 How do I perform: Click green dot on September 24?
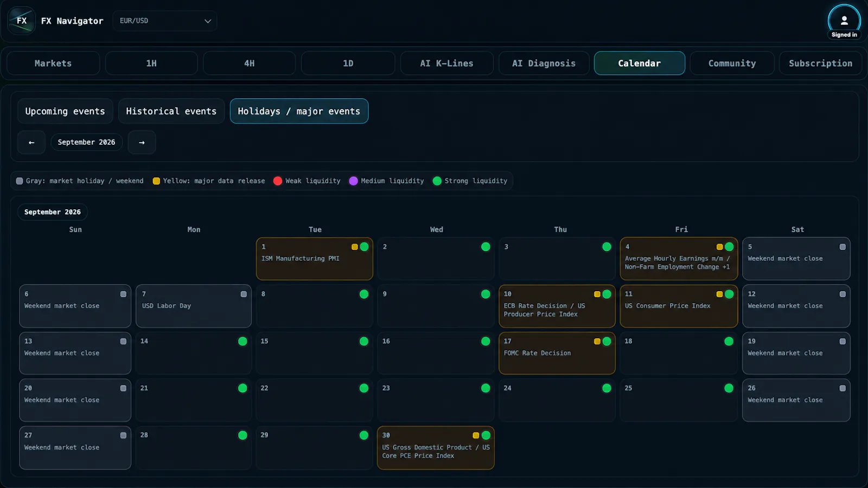click(x=607, y=388)
